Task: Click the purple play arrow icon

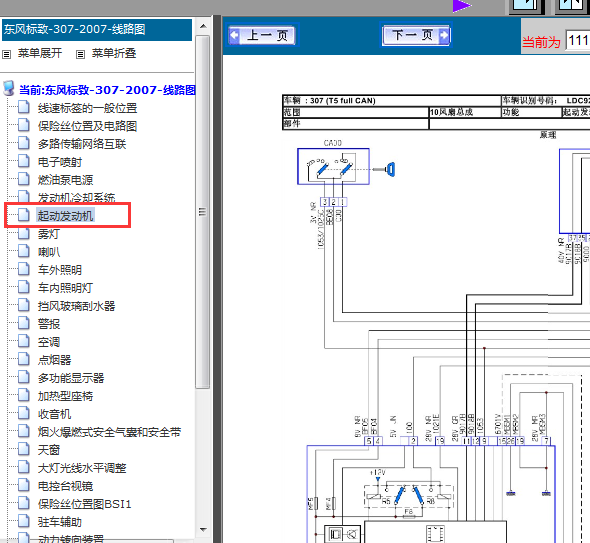Action: (461, 6)
